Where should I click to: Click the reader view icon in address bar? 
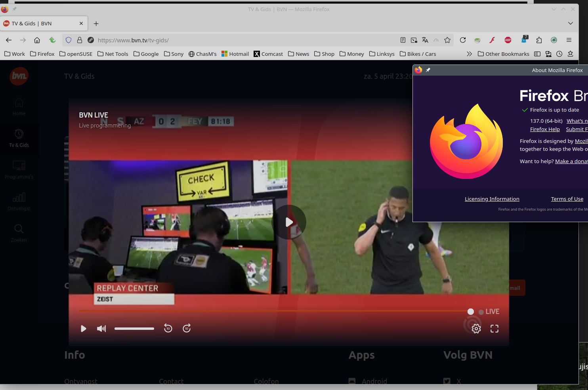(x=403, y=40)
